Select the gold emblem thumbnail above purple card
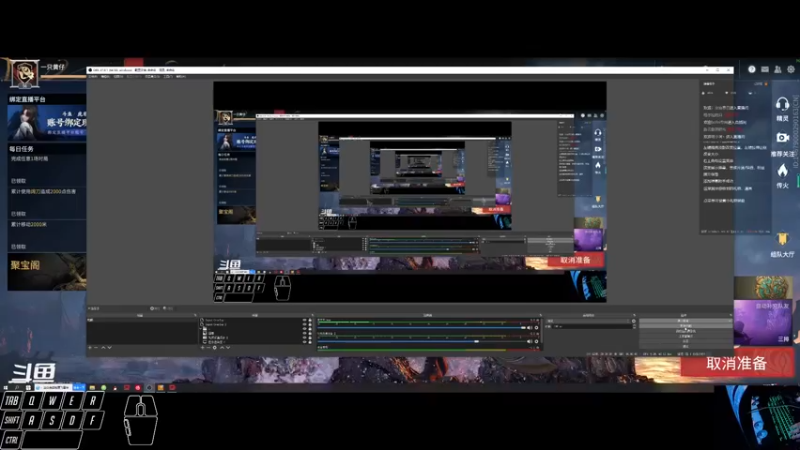 (x=763, y=287)
